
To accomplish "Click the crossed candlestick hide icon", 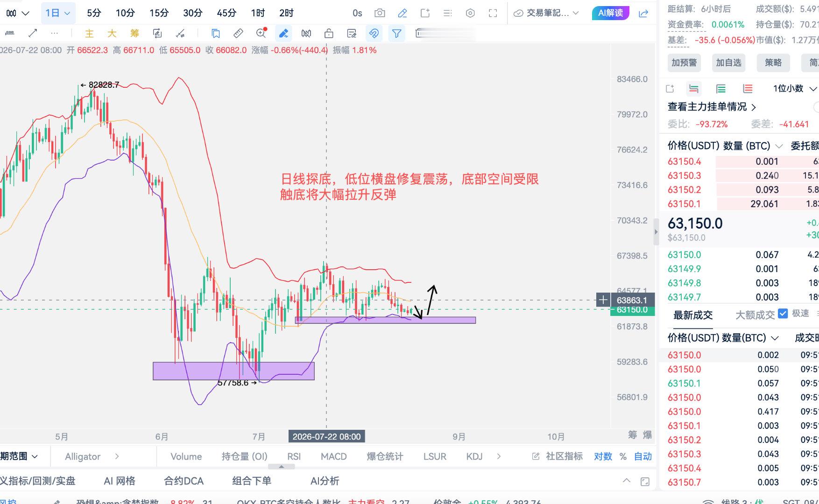I will point(306,33).
